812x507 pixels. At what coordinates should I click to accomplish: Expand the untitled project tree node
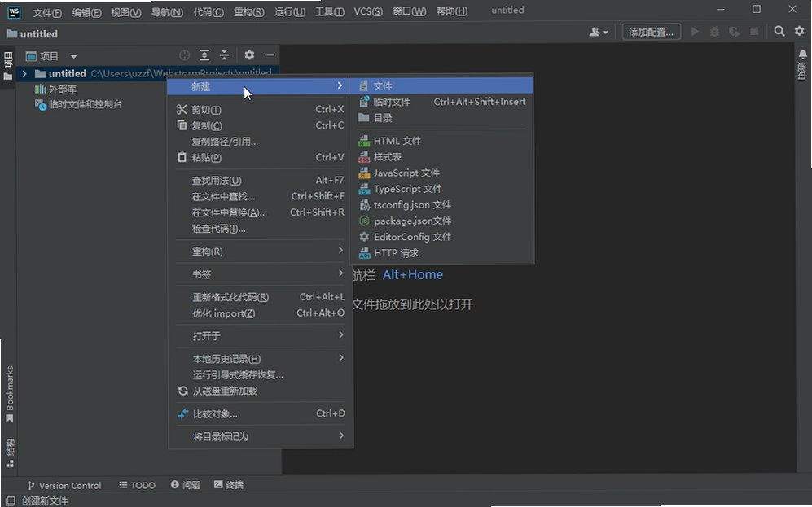[x=24, y=74]
